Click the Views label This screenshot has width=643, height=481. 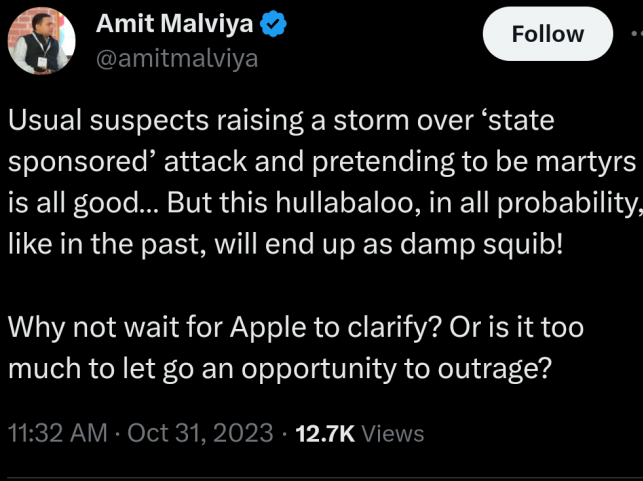click(392, 433)
